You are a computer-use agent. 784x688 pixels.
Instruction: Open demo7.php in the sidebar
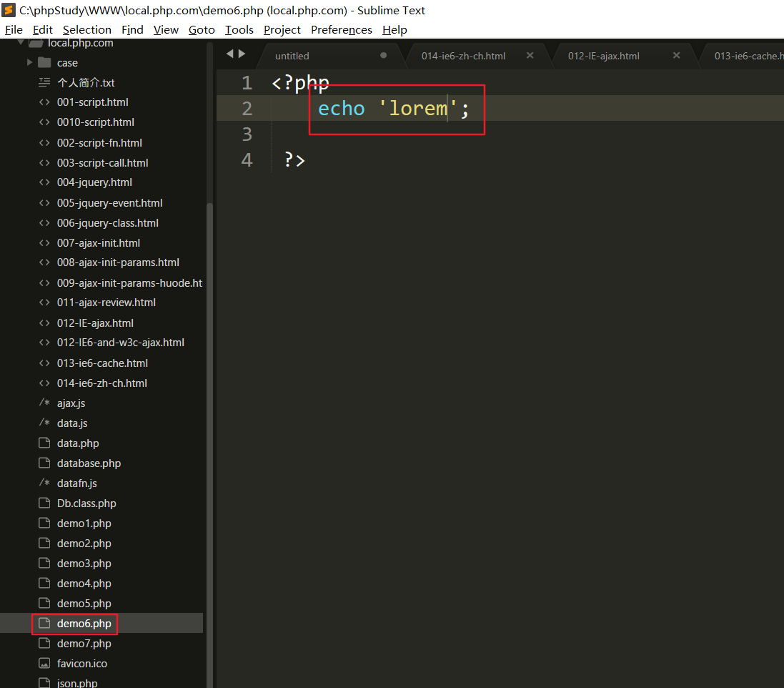pyautogui.click(x=84, y=644)
